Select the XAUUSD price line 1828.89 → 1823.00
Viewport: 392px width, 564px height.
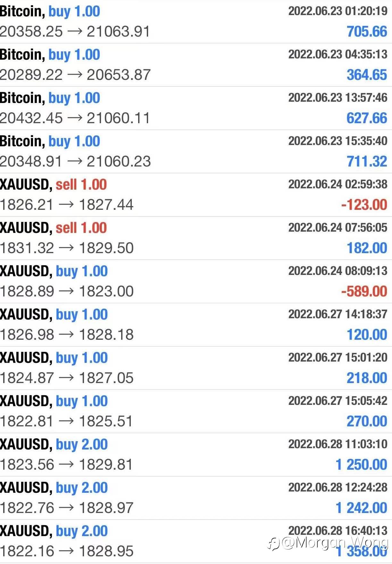pyautogui.click(x=67, y=292)
